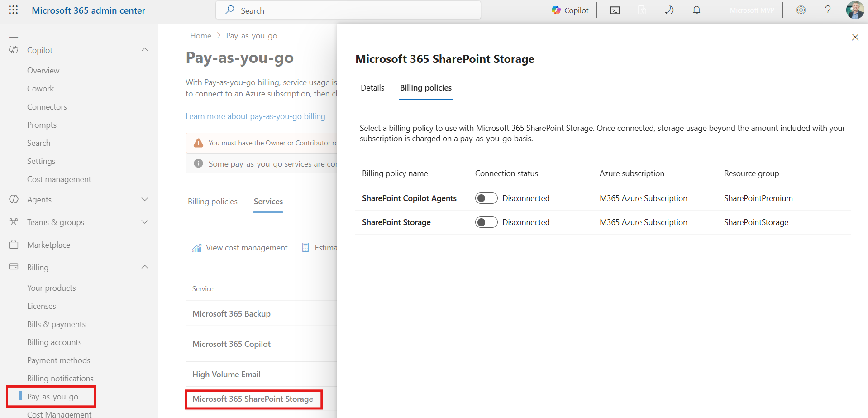Click Connection status column header

coord(506,173)
